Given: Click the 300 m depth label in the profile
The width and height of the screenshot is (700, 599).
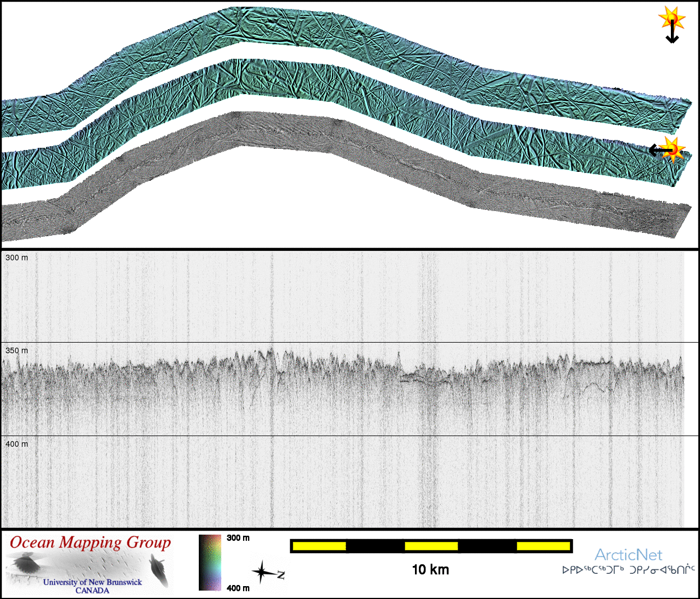Looking at the screenshot, I should click(x=17, y=258).
